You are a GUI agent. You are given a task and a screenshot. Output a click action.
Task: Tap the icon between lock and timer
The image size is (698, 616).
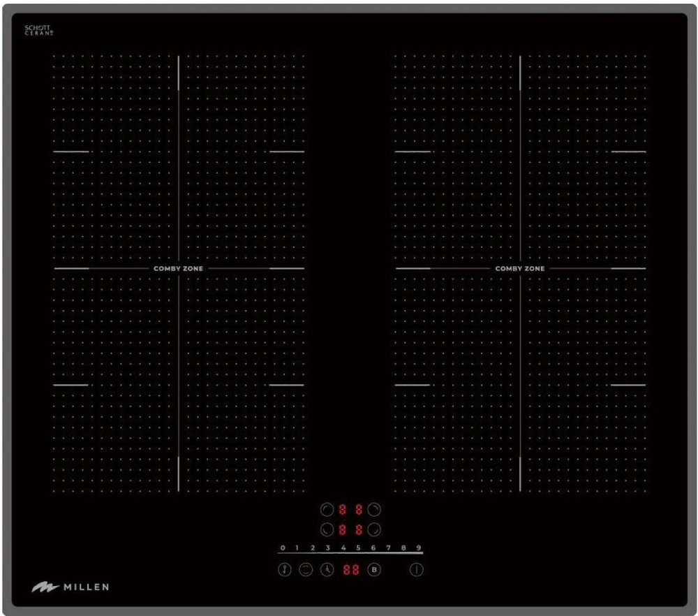tap(305, 570)
